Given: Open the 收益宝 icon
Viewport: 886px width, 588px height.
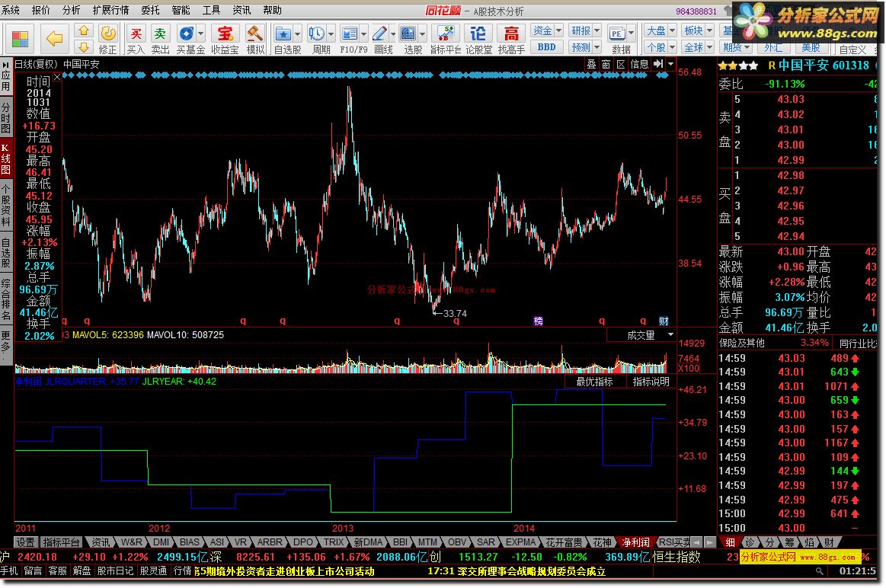Looking at the screenshot, I should [x=225, y=34].
